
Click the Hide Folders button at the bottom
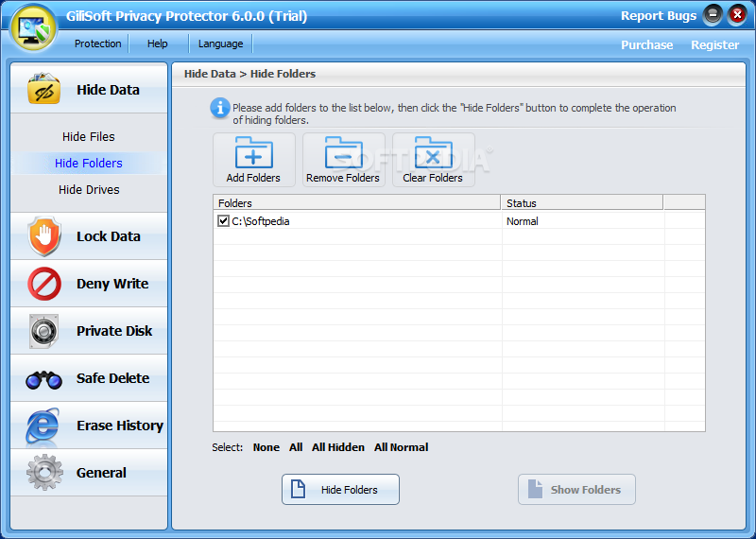click(x=340, y=489)
